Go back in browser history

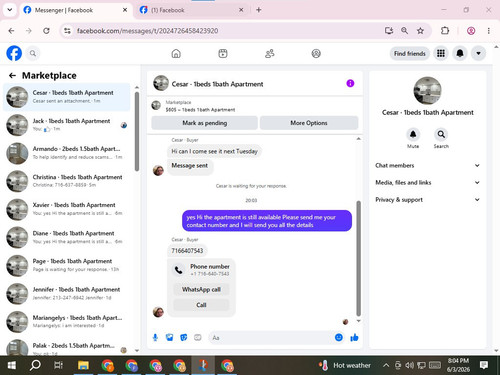coord(11,31)
